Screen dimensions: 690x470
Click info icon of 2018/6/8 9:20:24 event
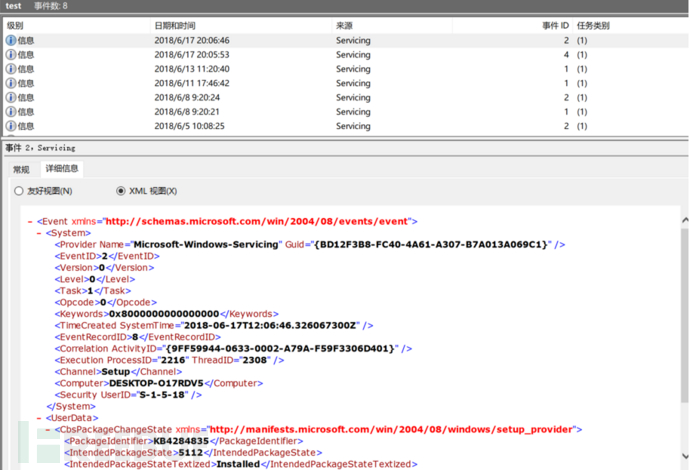click(11, 98)
